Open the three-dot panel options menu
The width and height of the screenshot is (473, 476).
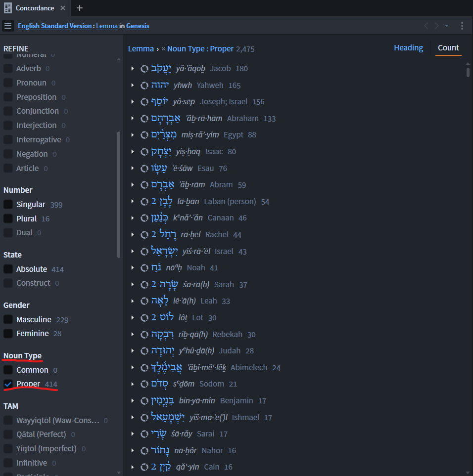(x=462, y=26)
